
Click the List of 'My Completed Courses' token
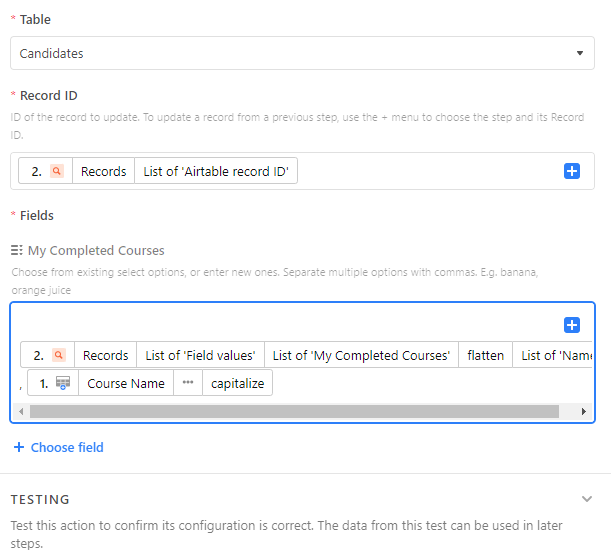click(x=361, y=355)
